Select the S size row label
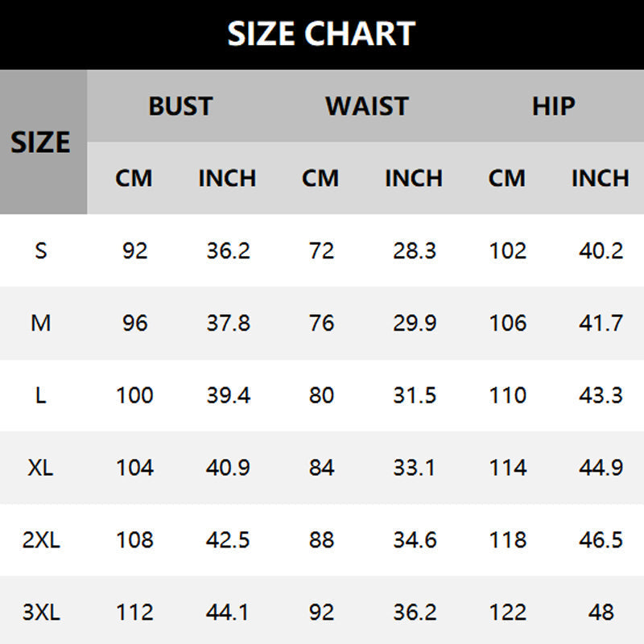The image size is (644, 644). [x=41, y=250]
